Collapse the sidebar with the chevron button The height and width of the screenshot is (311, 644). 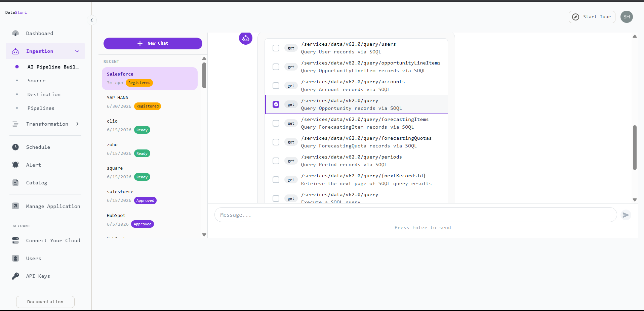pyautogui.click(x=91, y=20)
